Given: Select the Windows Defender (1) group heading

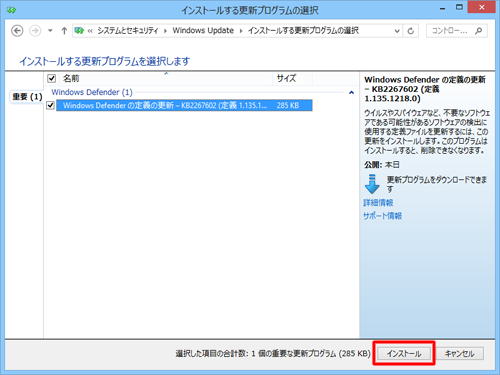Looking at the screenshot, I should [92, 92].
